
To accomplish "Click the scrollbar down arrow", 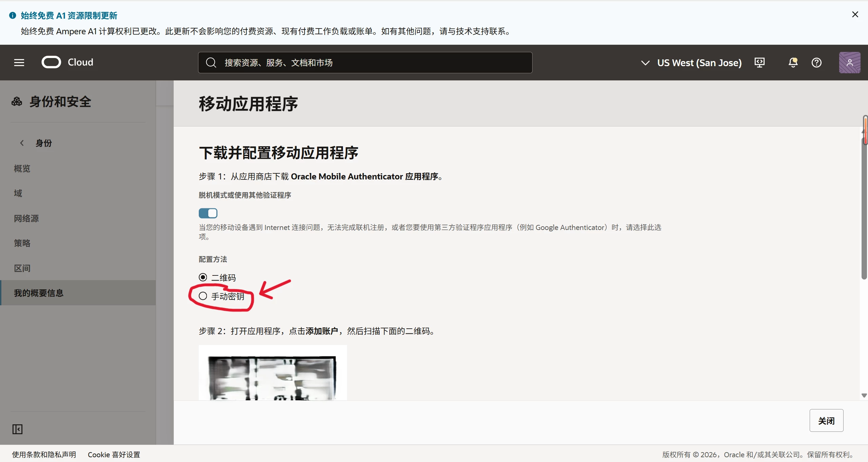I will pyautogui.click(x=864, y=396).
